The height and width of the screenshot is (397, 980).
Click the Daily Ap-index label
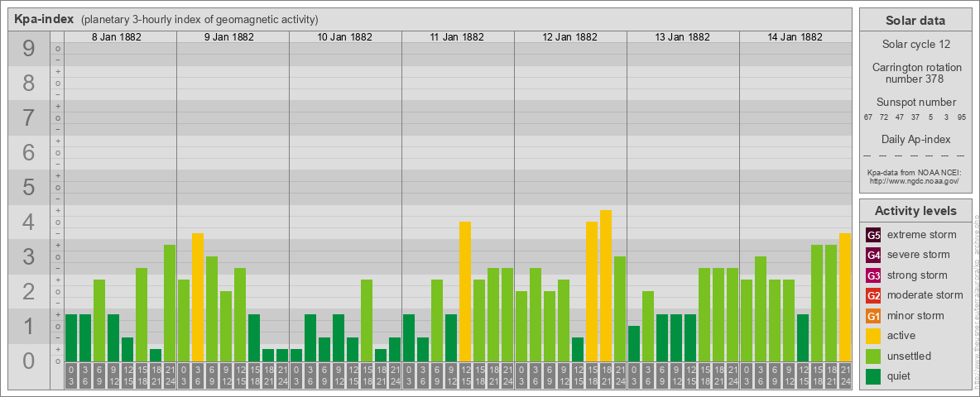click(916, 139)
